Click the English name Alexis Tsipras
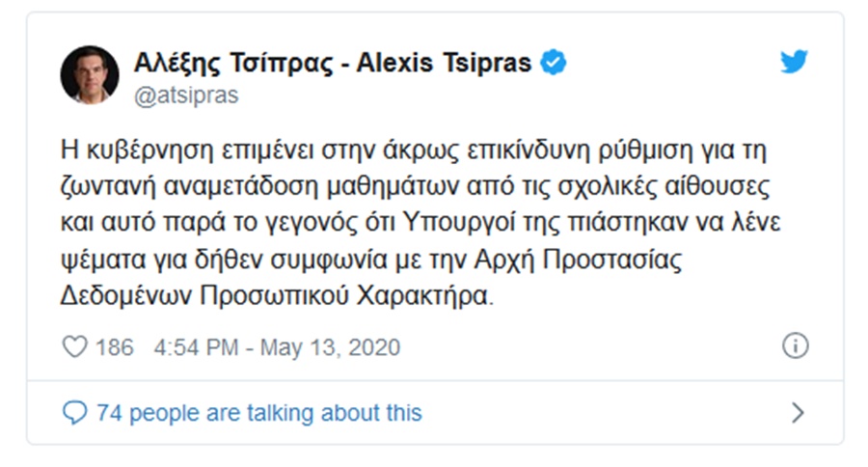Image resolution: width=868 pixels, height=467 pixels. 445,63
